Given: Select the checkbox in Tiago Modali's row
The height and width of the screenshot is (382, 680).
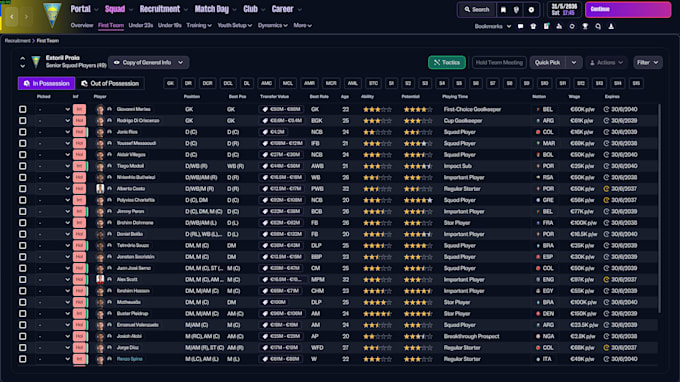Looking at the screenshot, I should point(23,166).
